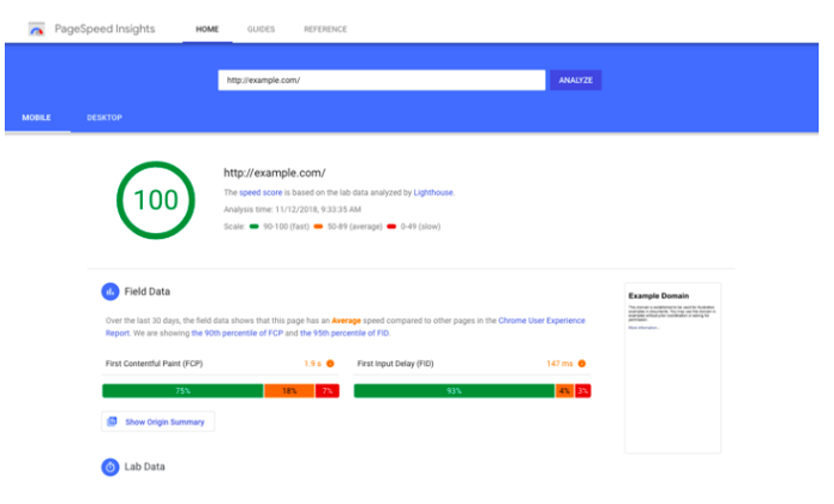Click the orange 4% FID bar segment
This screenshot has width=834, height=504.
point(564,391)
